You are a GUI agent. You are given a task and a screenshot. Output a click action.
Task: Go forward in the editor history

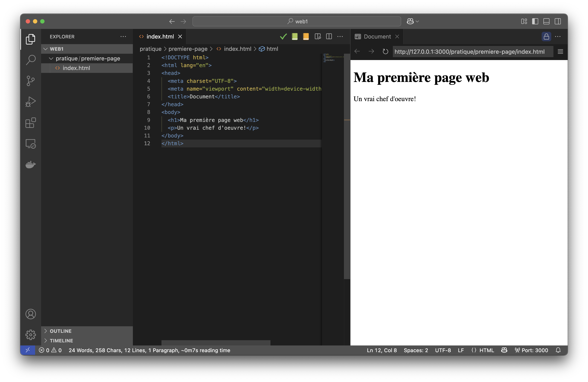click(183, 22)
